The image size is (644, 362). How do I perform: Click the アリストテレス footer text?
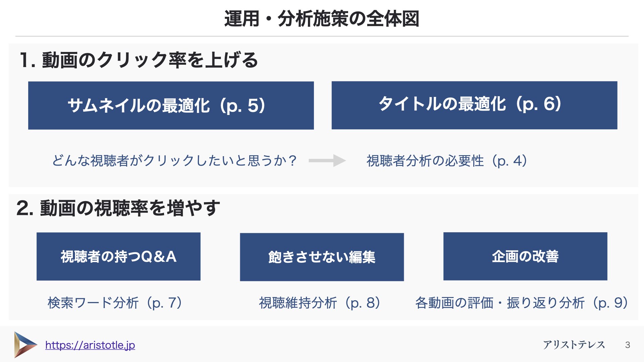[x=574, y=345]
